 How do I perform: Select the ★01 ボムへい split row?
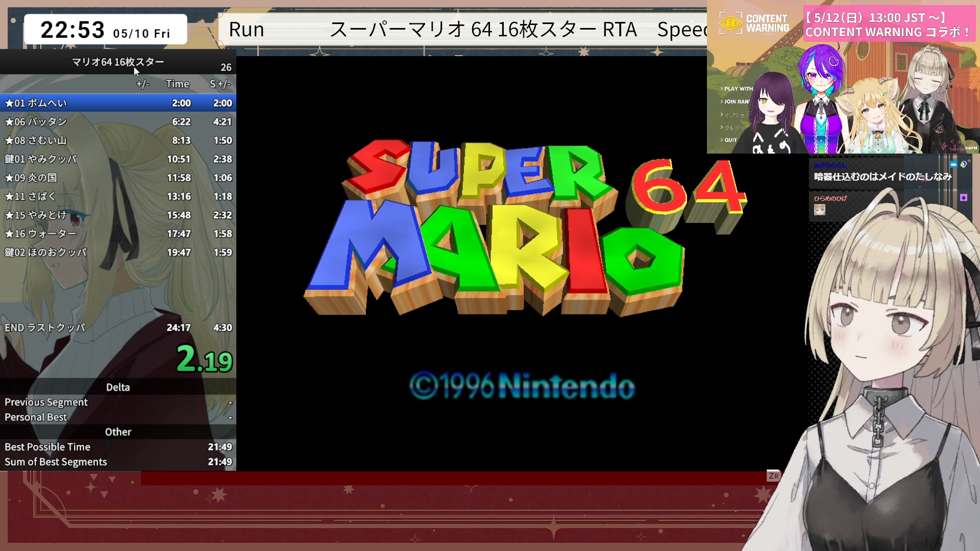click(118, 103)
